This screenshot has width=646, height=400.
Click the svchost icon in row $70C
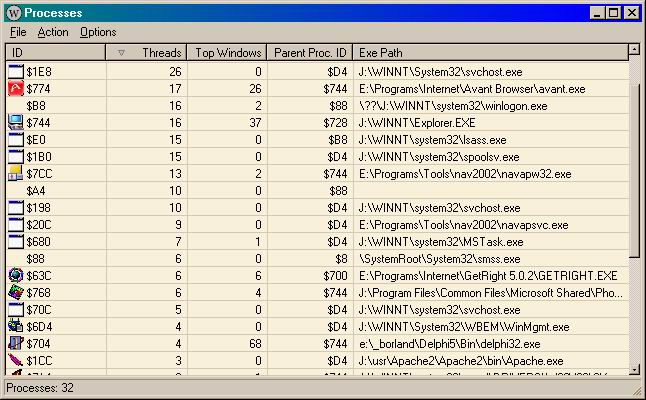16,309
